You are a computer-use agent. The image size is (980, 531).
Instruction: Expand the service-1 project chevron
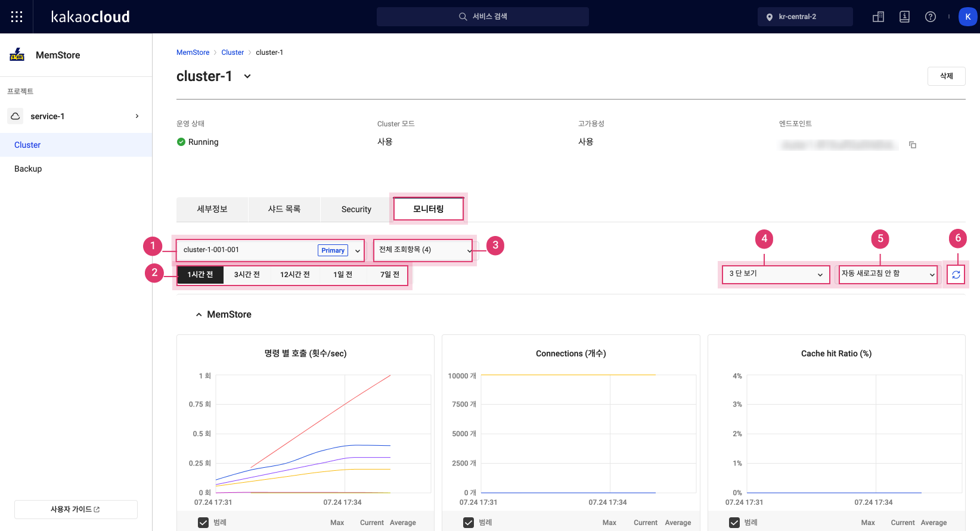pyautogui.click(x=137, y=116)
